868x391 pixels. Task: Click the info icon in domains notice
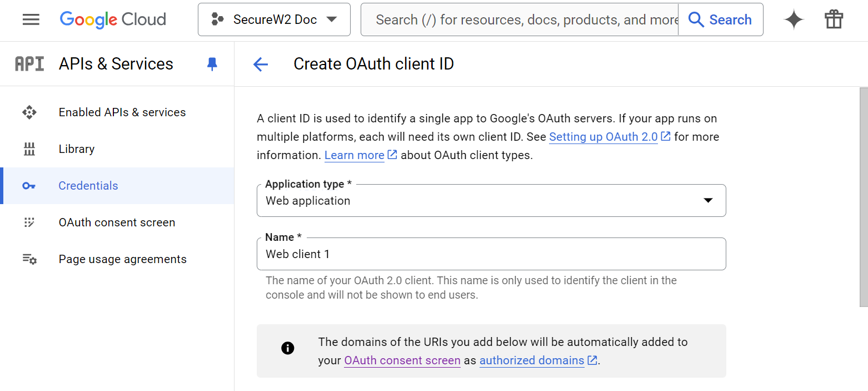(287, 348)
